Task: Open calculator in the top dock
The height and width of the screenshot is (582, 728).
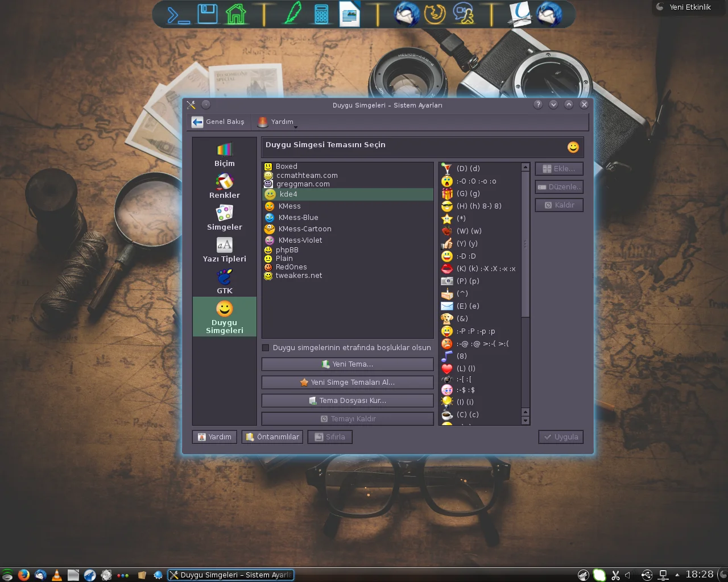Action: pyautogui.click(x=321, y=14)
